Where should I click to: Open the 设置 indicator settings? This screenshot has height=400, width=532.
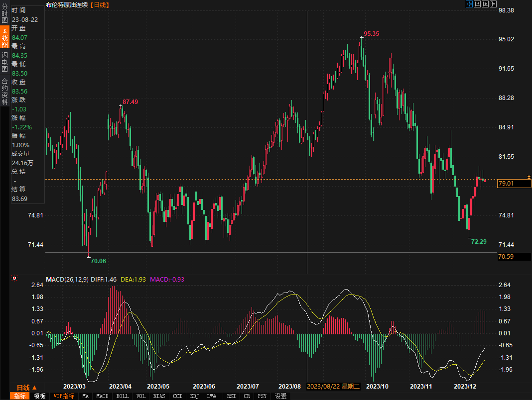coord(281,396)
